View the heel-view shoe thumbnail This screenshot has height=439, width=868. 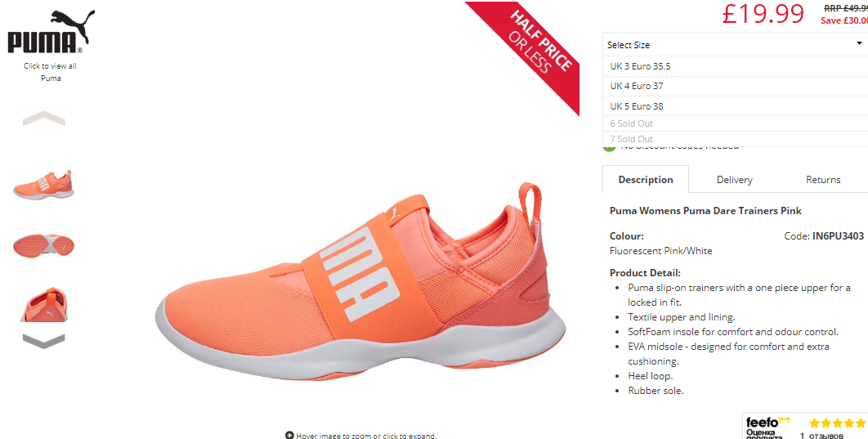[44, 304]
